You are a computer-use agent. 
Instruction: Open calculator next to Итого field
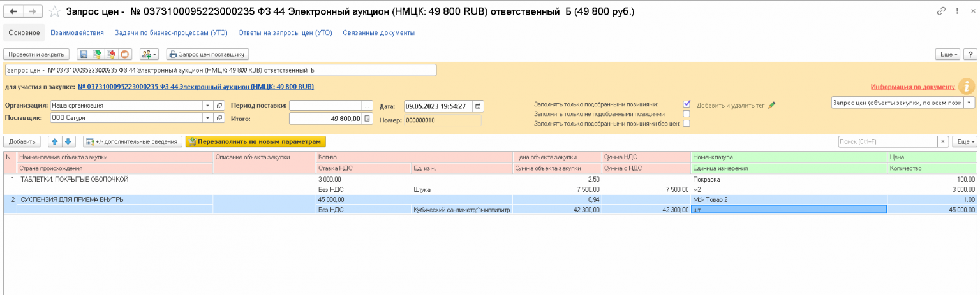tap(367, 119)
